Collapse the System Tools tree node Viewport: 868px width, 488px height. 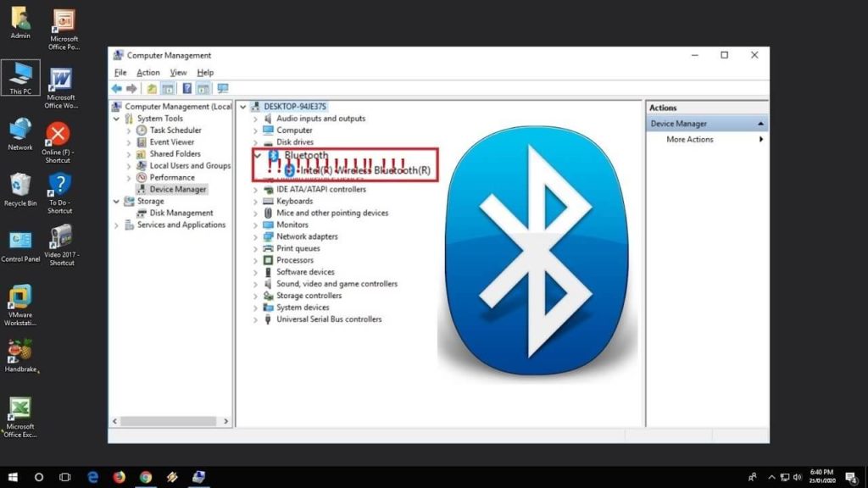tap(116, 119)
